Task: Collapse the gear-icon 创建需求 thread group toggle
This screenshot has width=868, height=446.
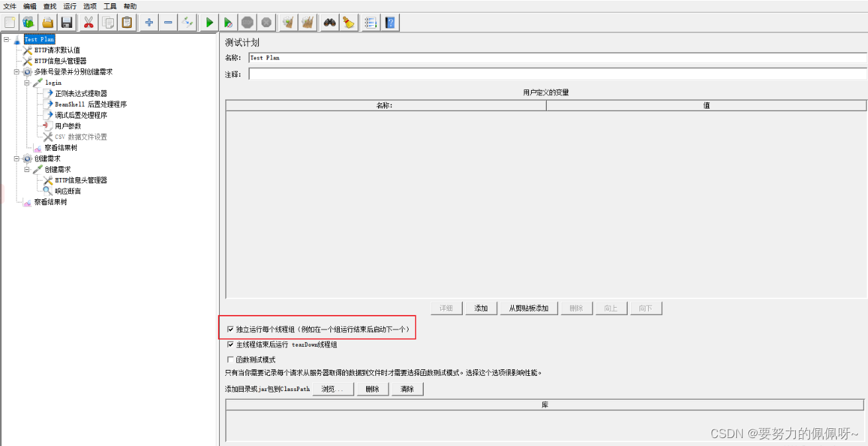Action: click(x=17, y=159)
